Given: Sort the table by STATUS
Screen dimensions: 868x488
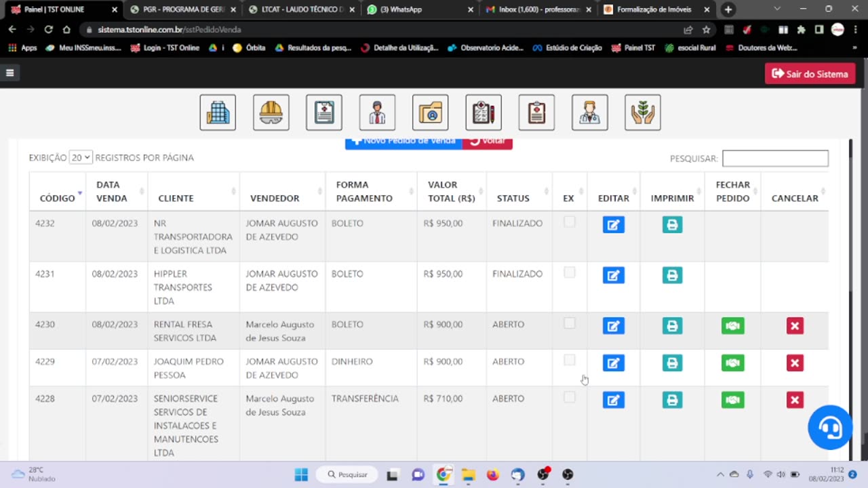Looking at the screenshot, I should tap(519, 191).
